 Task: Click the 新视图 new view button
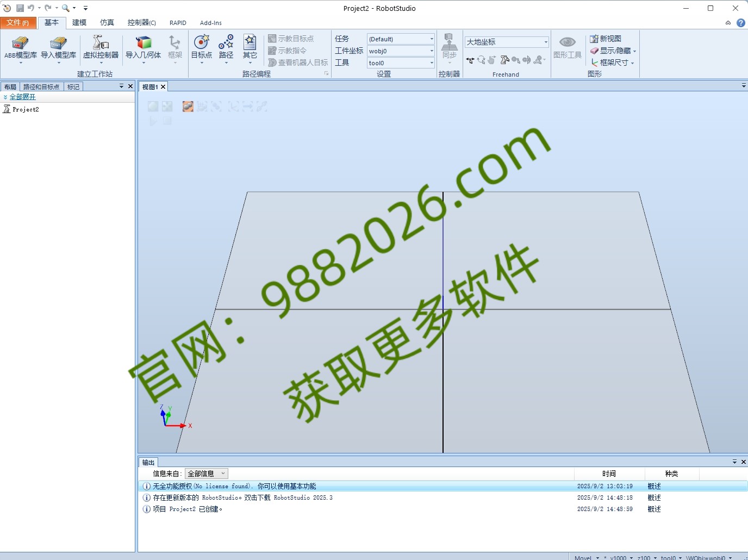click(x=606, y=39)
